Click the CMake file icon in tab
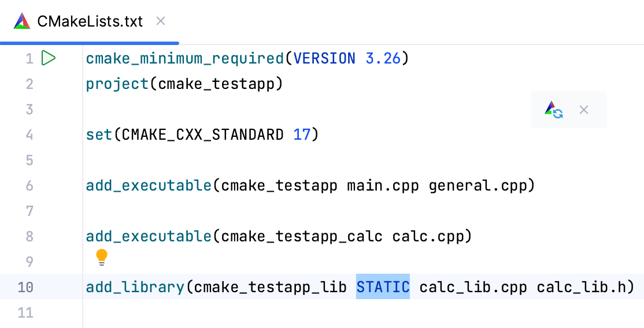The height and width of the screenshot is (328, 644). pyautogui.click(x=22, y=21)
